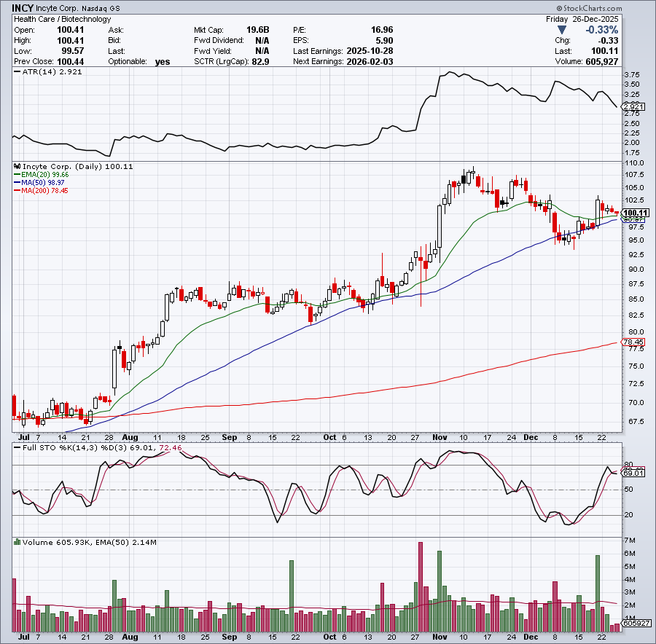Click the red MA(200) legend line swatch
The height and width of the screenshot is (644, 656).
[x=17, y=190]
